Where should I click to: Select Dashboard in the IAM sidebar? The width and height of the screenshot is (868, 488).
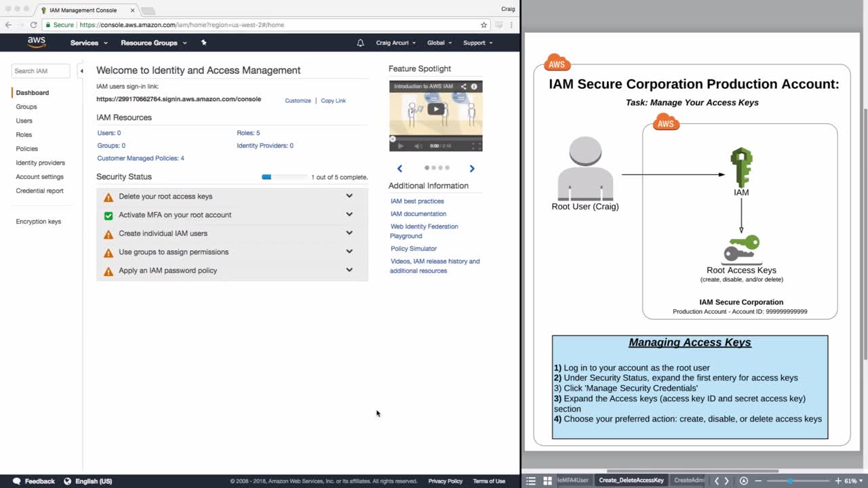click(33, 93)
